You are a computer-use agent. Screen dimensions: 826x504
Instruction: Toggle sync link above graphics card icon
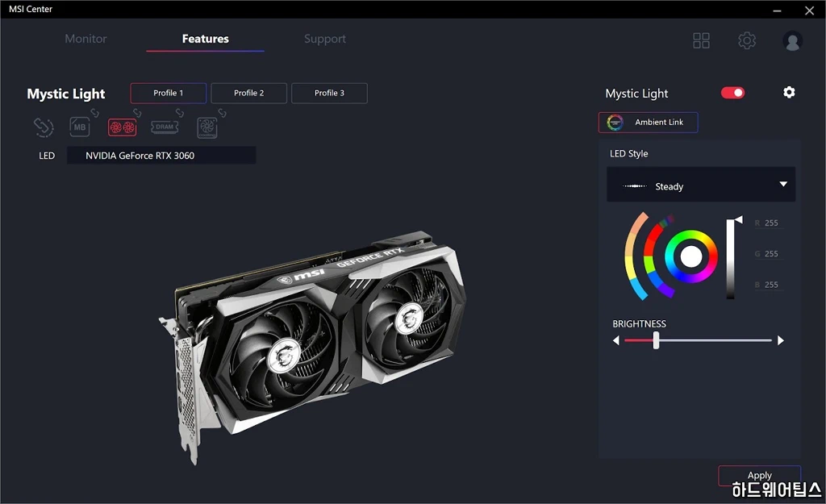pos(137,113)
